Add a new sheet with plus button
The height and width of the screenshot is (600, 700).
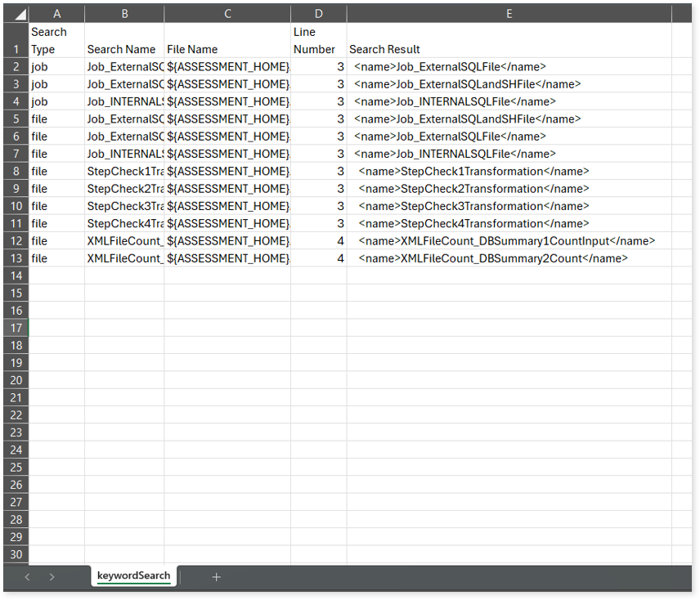click(217, 577)
